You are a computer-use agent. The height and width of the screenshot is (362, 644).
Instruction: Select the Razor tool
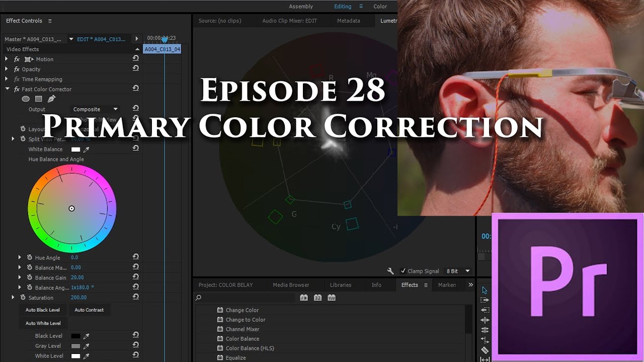pos(485,350)
